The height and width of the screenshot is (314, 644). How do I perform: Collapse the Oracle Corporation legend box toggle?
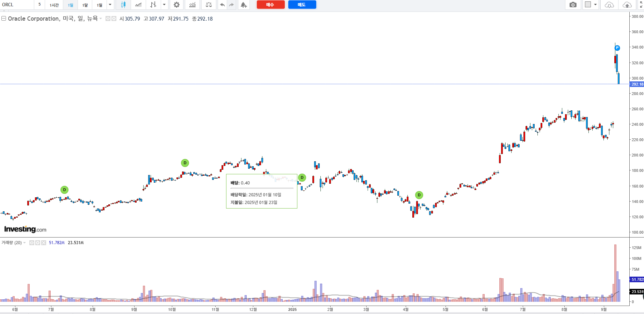pyautogui.click(x=4, y=19)
